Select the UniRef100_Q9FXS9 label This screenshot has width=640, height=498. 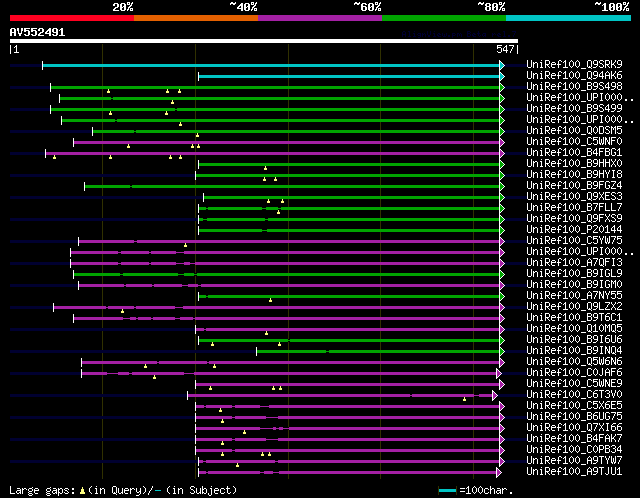(574, 219)
